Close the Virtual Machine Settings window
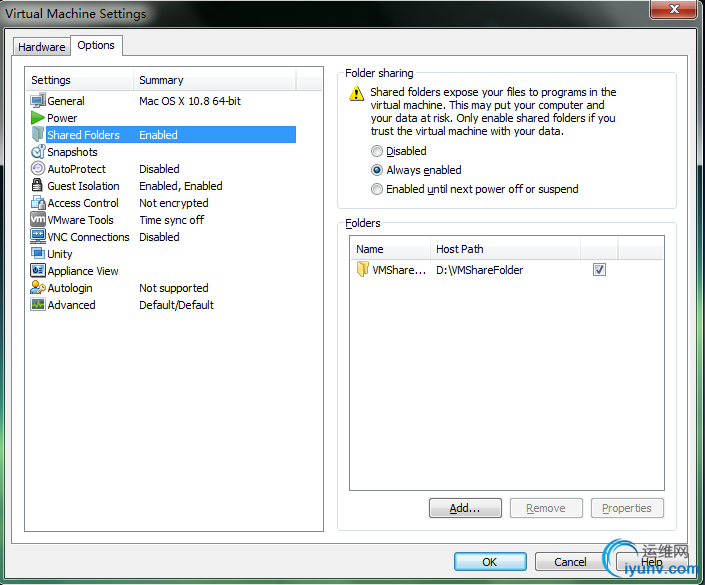 [673, 9]
